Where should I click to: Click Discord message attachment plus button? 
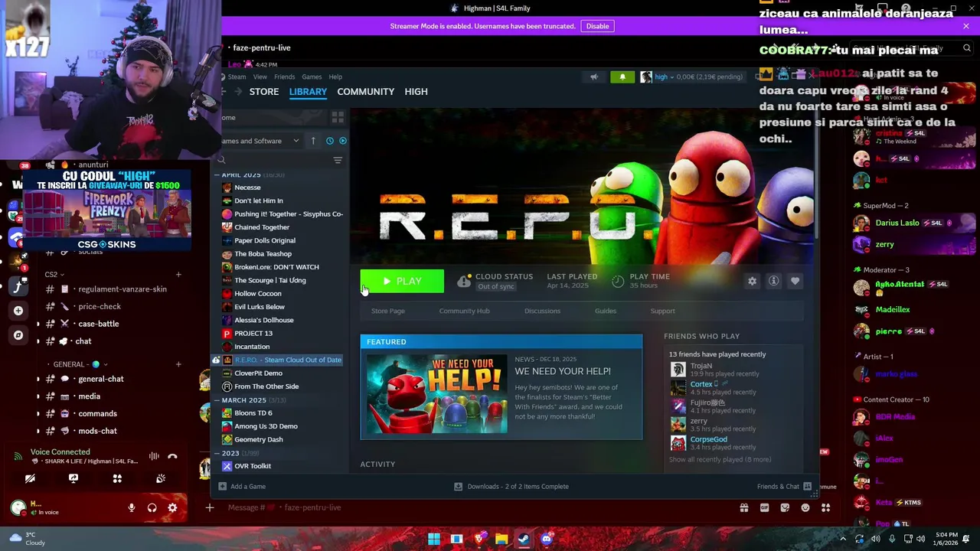click(x=209, y=507)
